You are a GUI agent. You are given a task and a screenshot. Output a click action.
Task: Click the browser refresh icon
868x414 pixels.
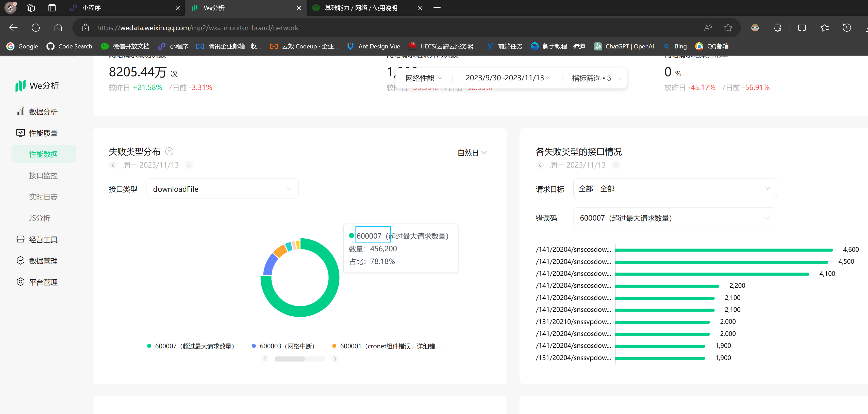pyautogui.click(x=36, y=28)
